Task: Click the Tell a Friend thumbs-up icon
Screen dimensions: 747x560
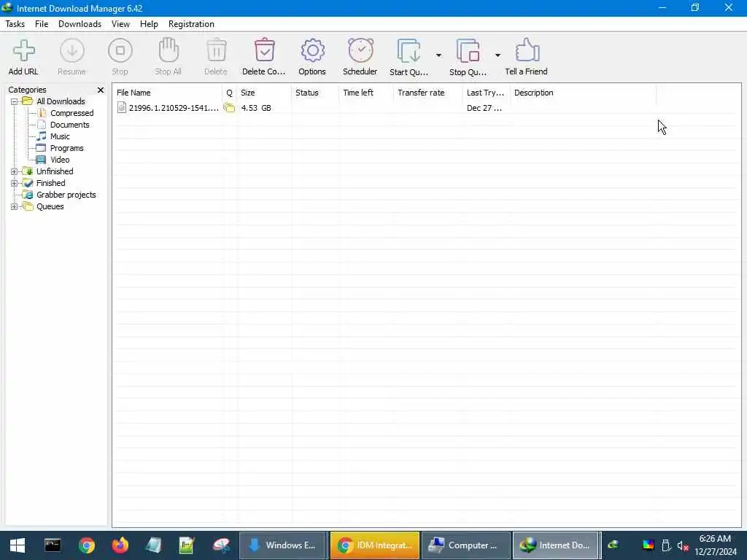Action: click(x=527, y=50)
